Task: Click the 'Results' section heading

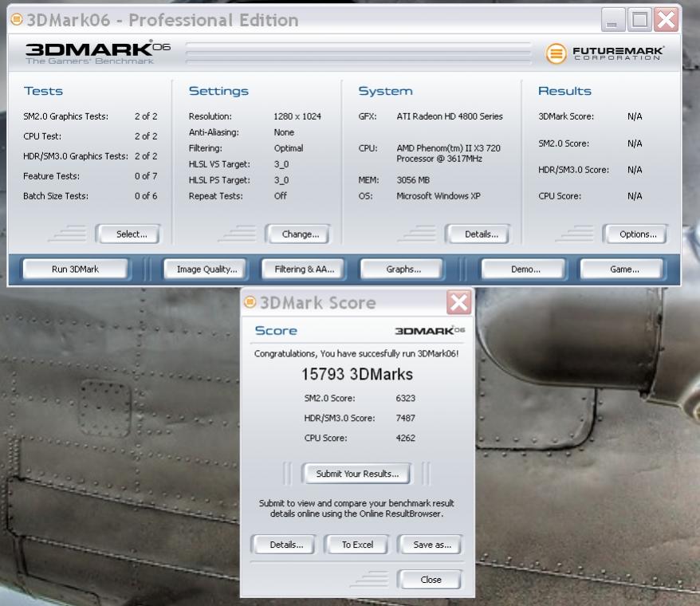Action: pos(564,91)
